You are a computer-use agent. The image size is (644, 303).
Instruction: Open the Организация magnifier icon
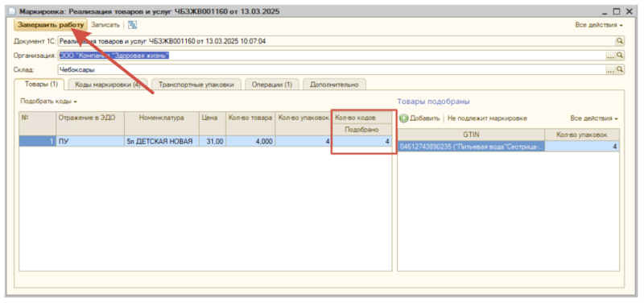(x=619, y=55)
